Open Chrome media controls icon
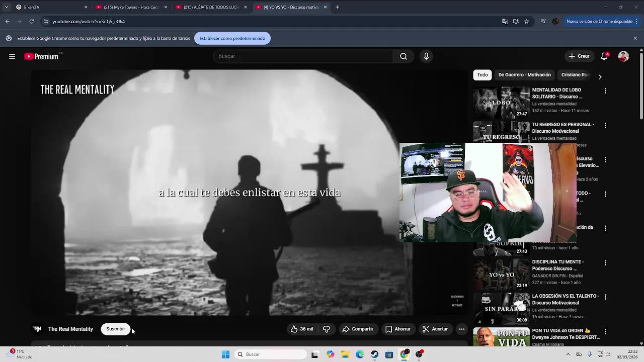 [x=543, y=22]
